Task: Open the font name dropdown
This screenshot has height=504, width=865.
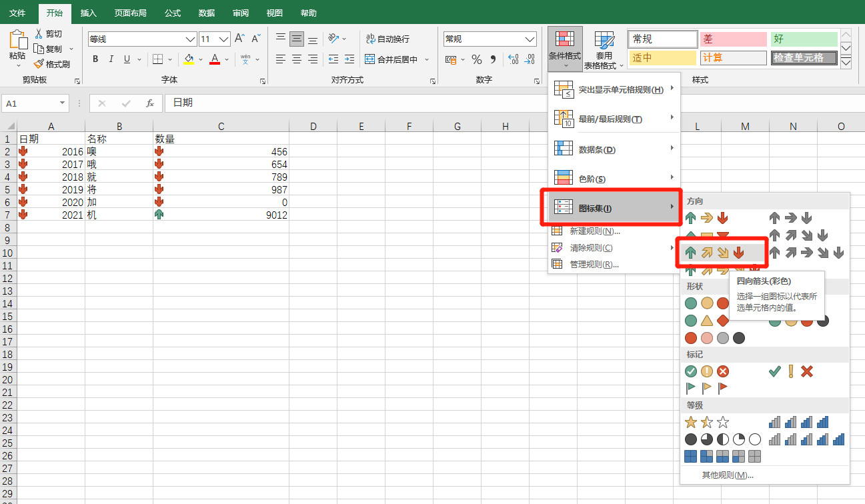Action: tap(190, 39)
